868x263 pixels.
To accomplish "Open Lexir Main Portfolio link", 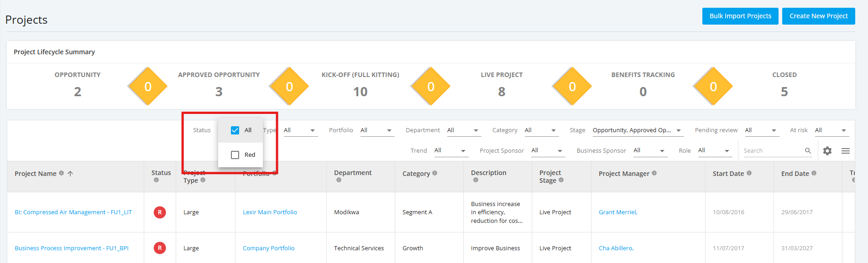I will (x=270, y=212).
